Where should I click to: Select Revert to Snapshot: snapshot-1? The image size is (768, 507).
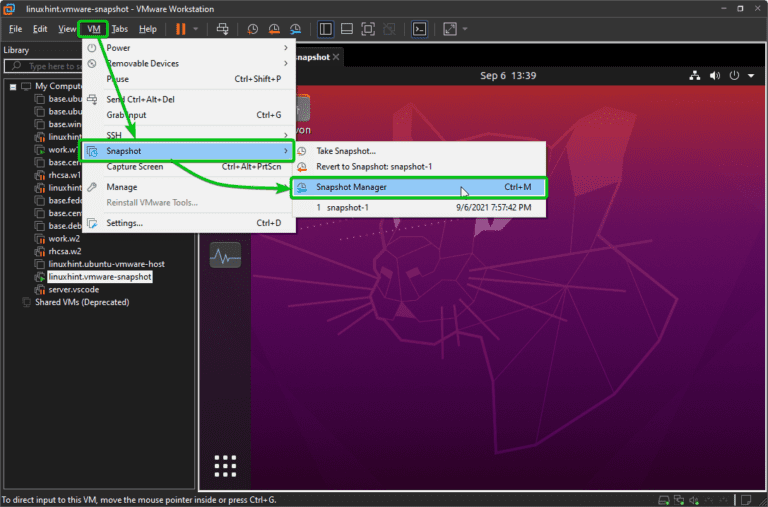[x=419, y=167]
